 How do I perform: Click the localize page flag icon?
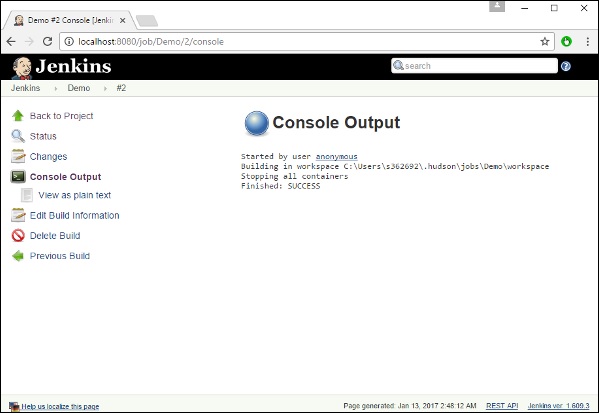click(14, 407)
